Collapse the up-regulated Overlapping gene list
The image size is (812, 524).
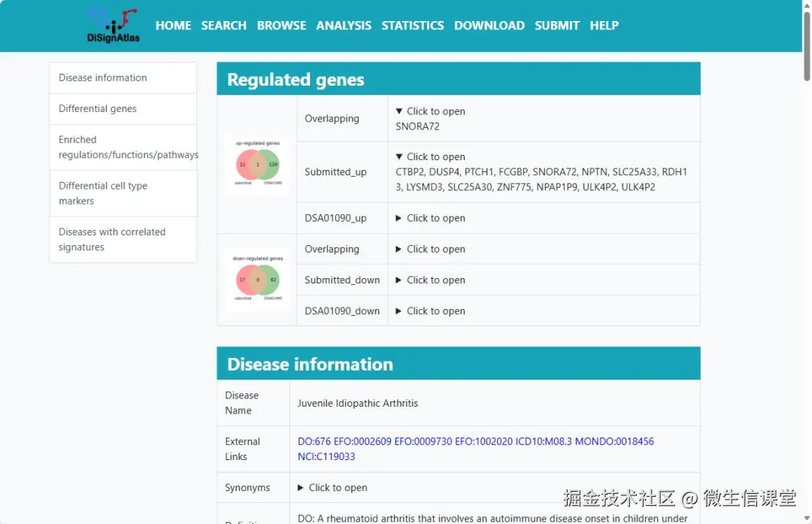tap(430, 111)
